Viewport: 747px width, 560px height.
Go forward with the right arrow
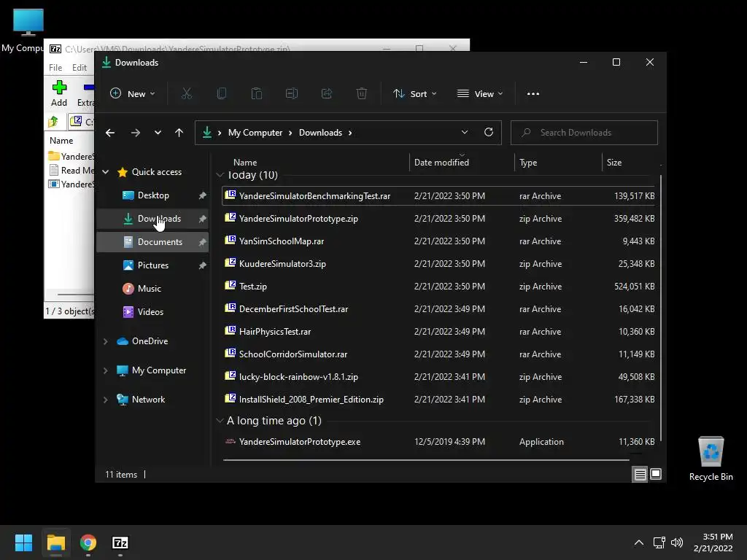[x=135, y=133]
